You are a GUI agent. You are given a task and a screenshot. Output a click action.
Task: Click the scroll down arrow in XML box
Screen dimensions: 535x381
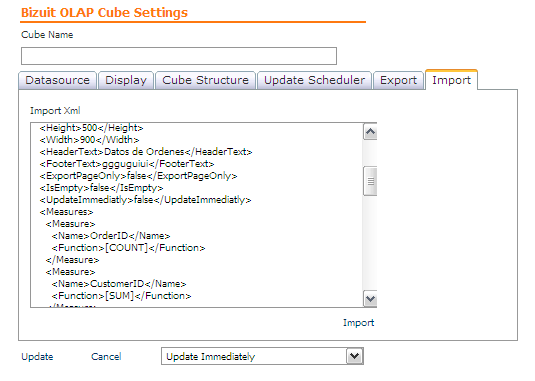pos(370,299)
